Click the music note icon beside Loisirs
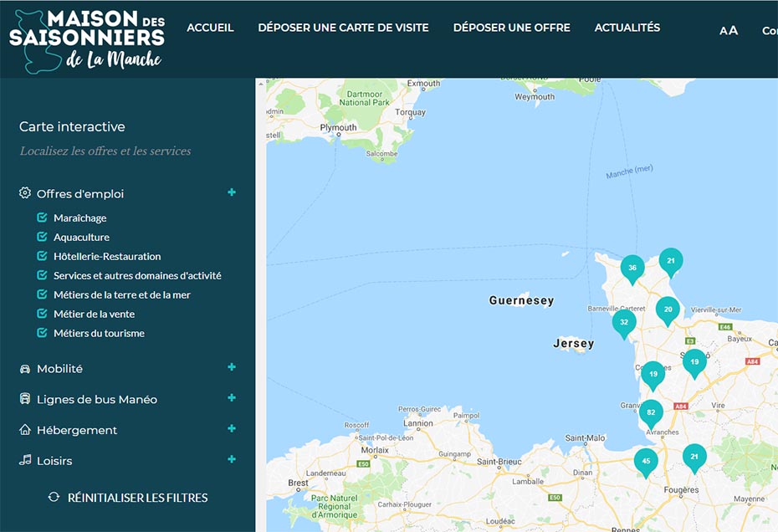778x532 pixels. [x=25, y=460]
